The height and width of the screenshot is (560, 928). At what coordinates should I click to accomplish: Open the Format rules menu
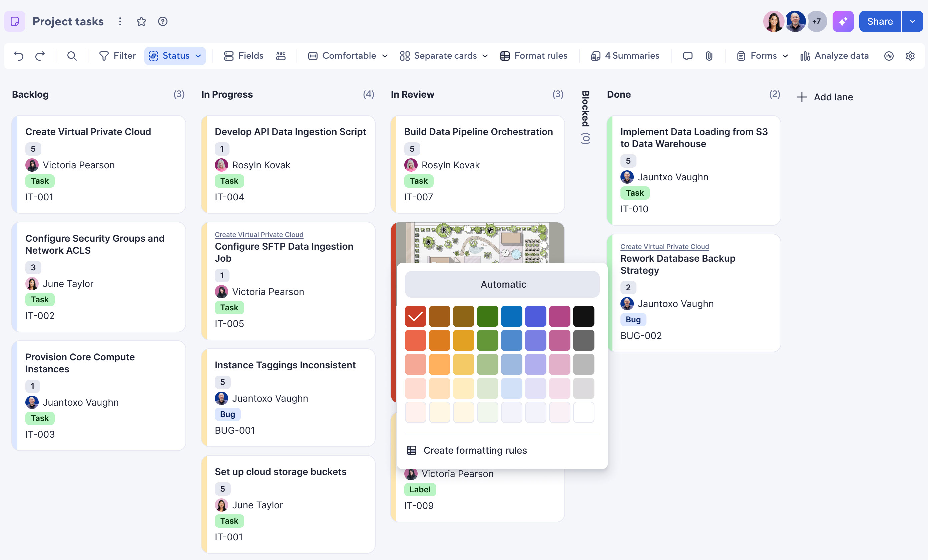534,56
